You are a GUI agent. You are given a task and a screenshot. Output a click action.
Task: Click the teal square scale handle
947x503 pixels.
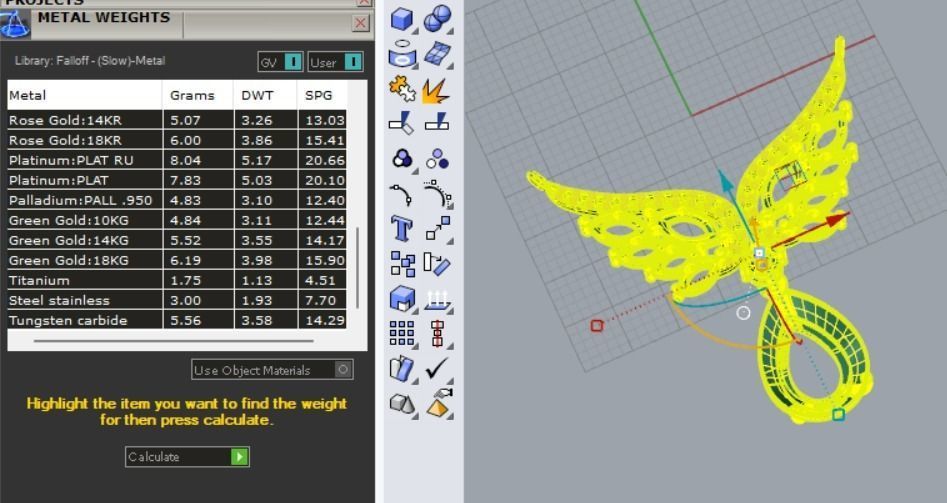point(838,414)
